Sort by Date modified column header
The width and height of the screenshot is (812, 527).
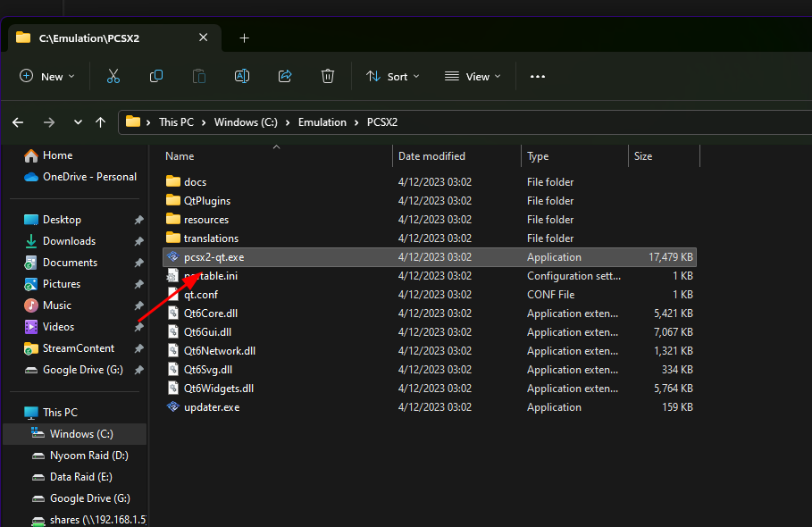[x=431, y=155]
